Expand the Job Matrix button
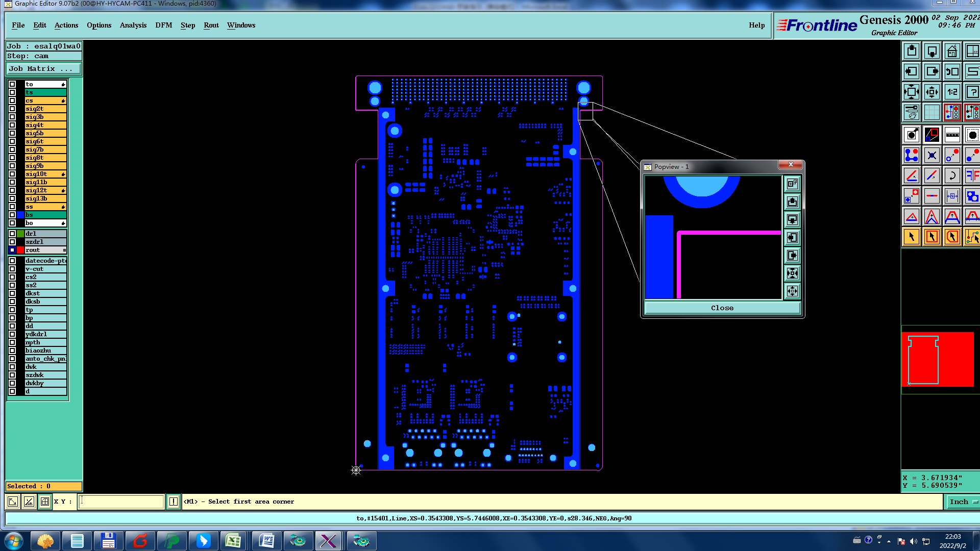 [43, 68]
